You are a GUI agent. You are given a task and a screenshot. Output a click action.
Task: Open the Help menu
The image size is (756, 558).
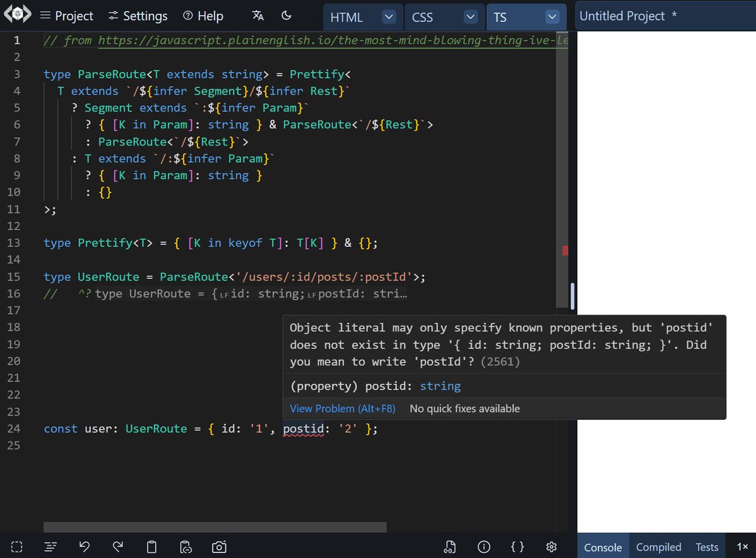click(x=203, y=16)
